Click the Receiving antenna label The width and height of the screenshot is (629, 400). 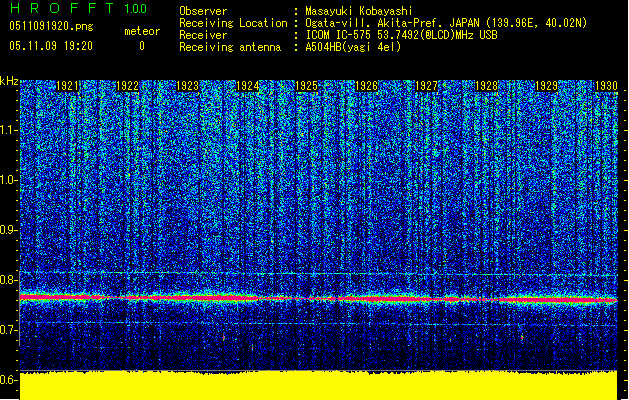pos(230,47)
